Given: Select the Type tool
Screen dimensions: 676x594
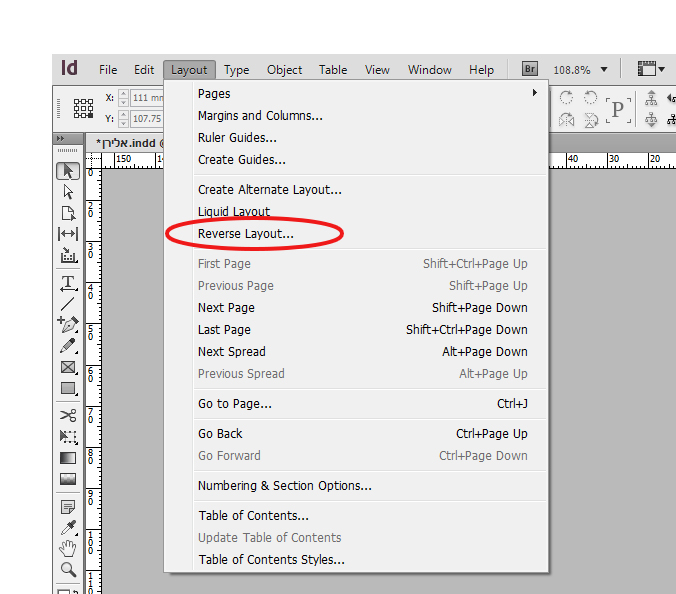Looking at the screenshot, I should (68, 284).
